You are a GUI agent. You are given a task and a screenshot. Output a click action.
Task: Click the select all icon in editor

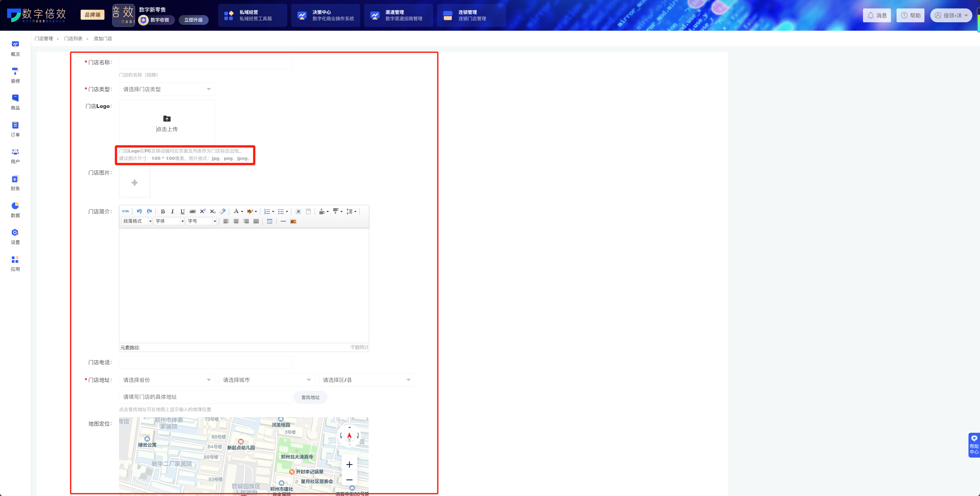(299, 211)
